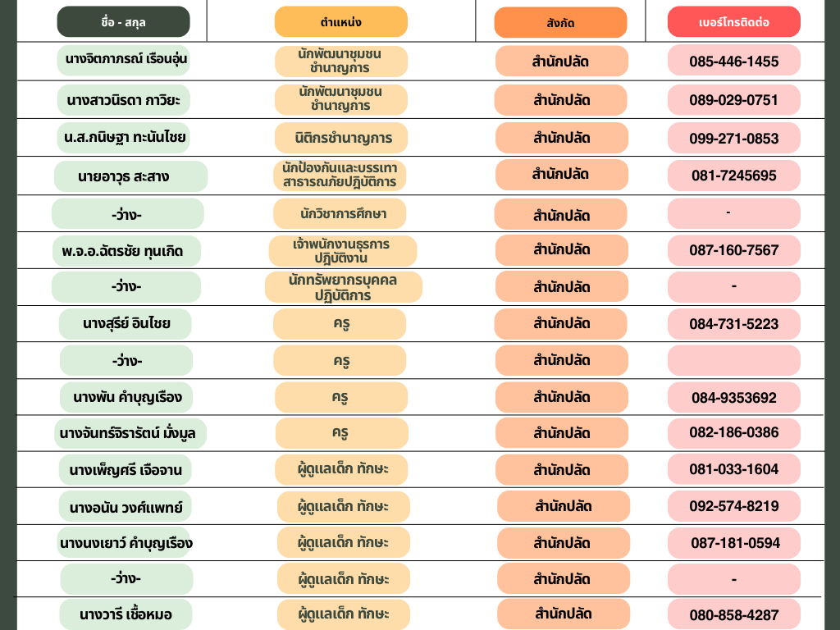Select the สังกัด header label

tap(560, 23)
